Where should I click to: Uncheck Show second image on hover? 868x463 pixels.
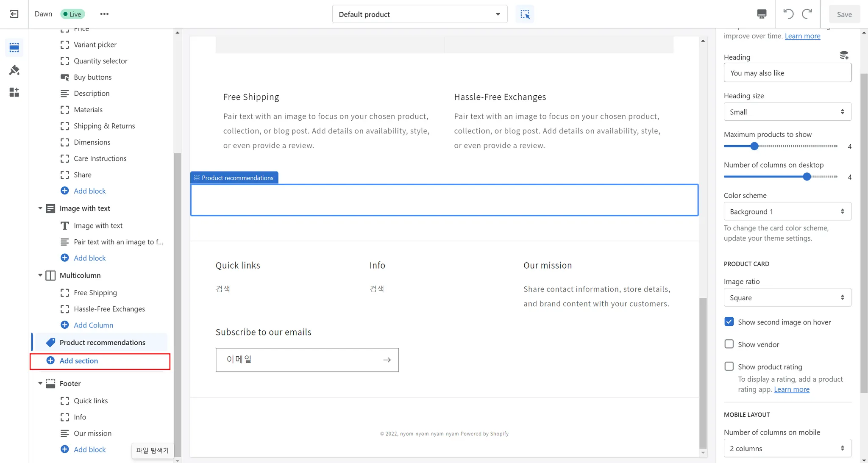point(729,322)
